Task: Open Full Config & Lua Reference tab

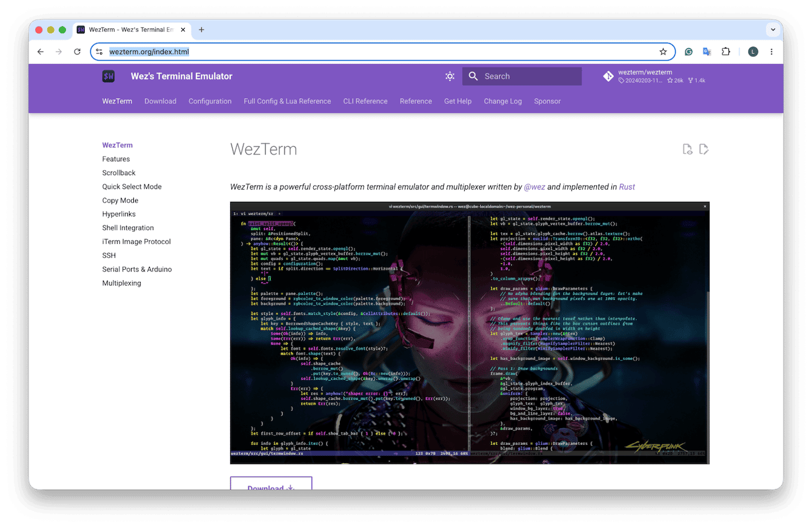Action: (x=287, y=101)
